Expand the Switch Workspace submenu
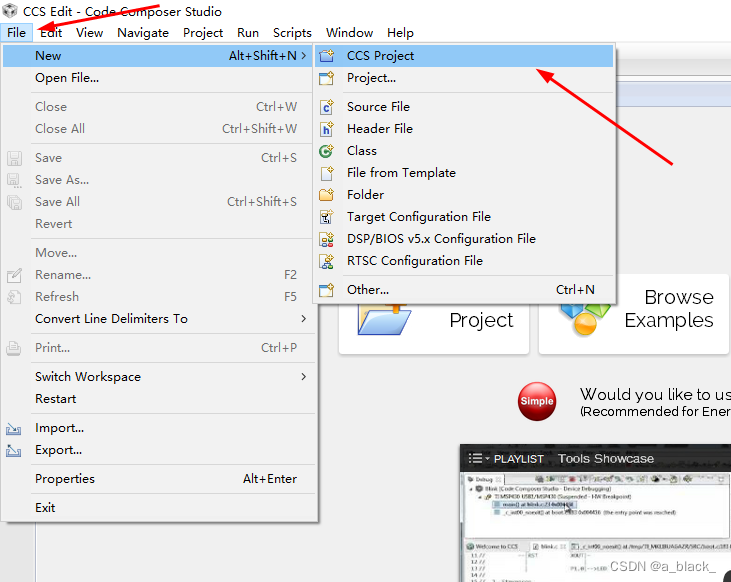Screen dimensions: 731x582 303,376
